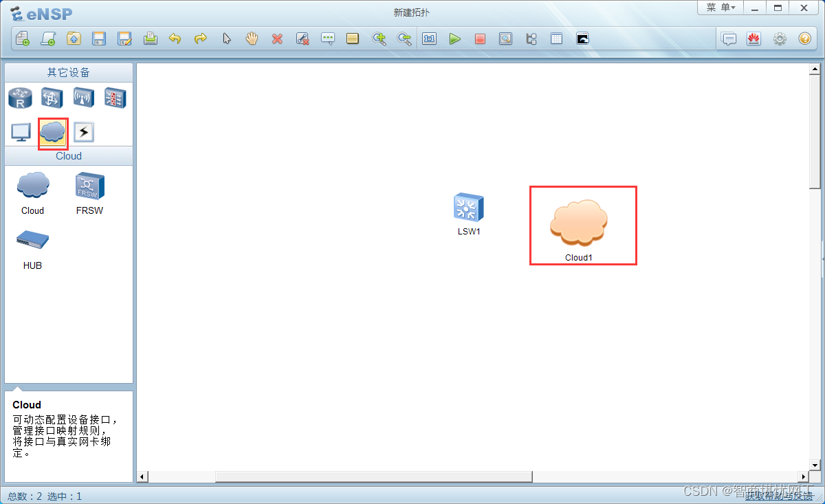Select the Switch device category
Screen dimensions: 825x504
(52, 98)
